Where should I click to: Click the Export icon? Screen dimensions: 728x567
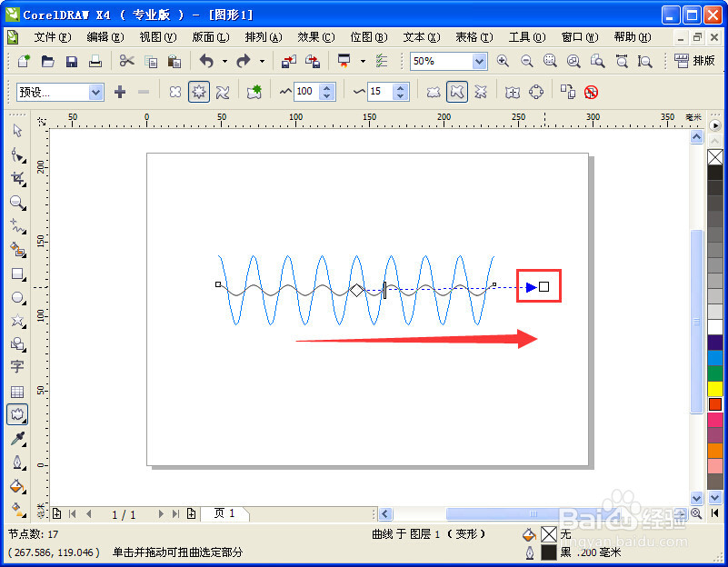[313, 61]
